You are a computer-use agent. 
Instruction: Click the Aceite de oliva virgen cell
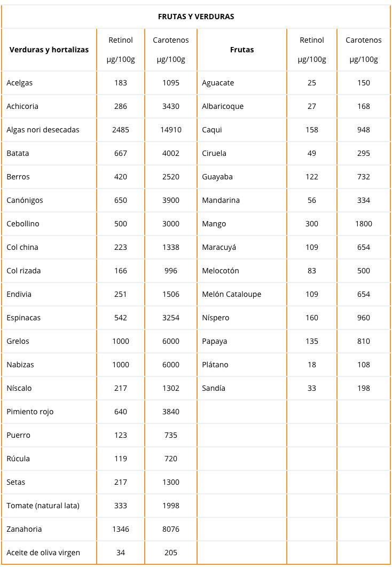click(43, 553)
